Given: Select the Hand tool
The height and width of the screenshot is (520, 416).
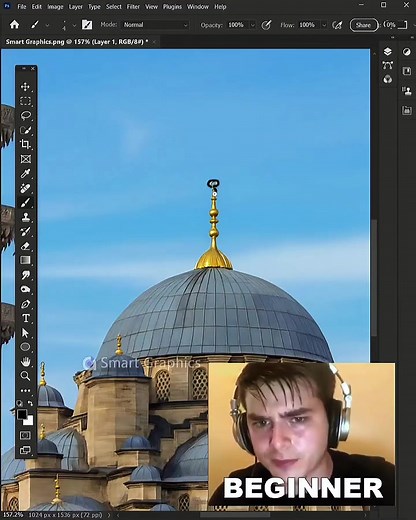Looking at the screenshot, I should click(x=25, y=361).
